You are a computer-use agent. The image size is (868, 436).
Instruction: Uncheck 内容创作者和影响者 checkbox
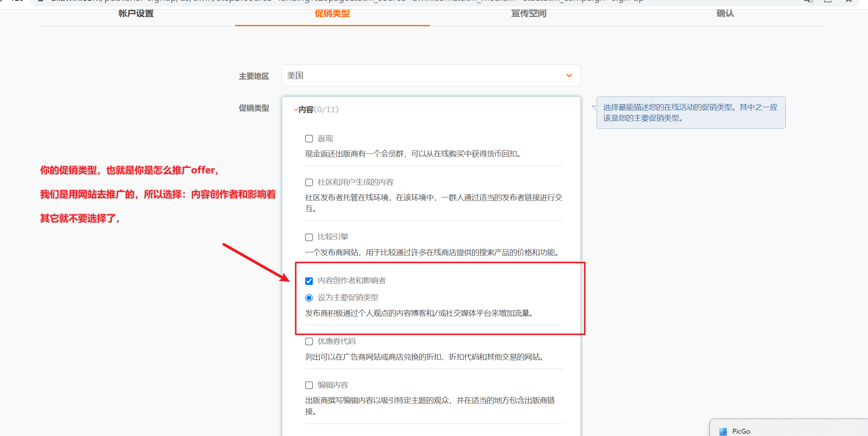coord(309,281)
